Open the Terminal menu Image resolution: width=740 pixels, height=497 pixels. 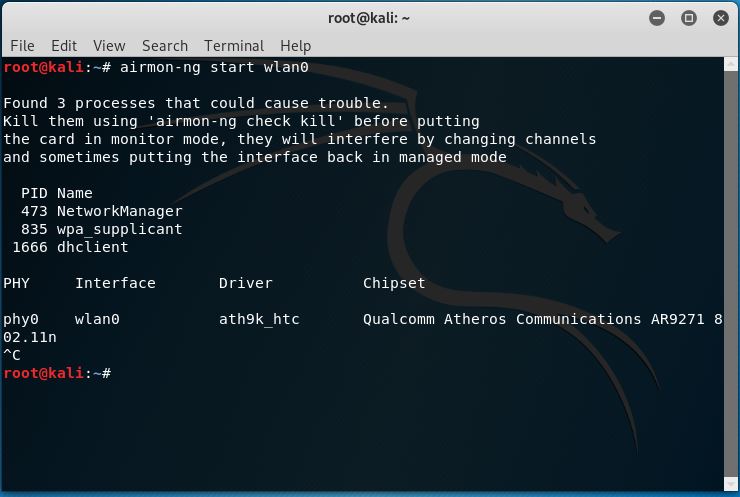(234, 46)
